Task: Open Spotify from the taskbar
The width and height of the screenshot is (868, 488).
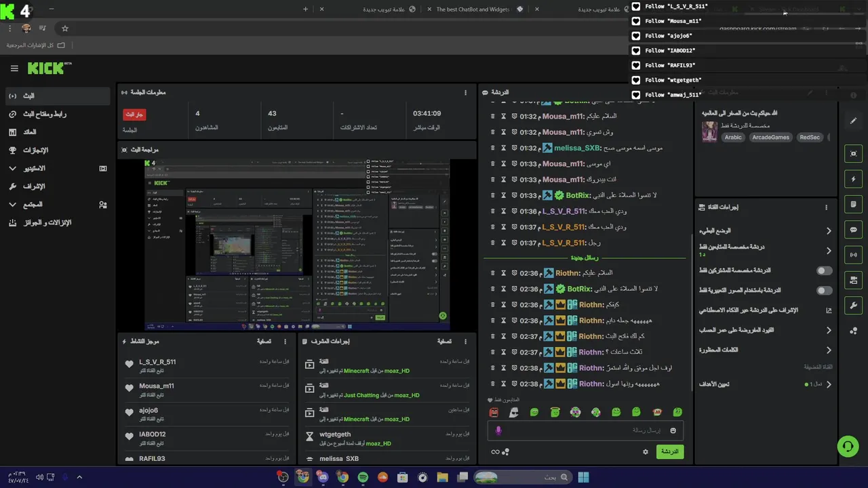Action: click(x=363, y=478)
